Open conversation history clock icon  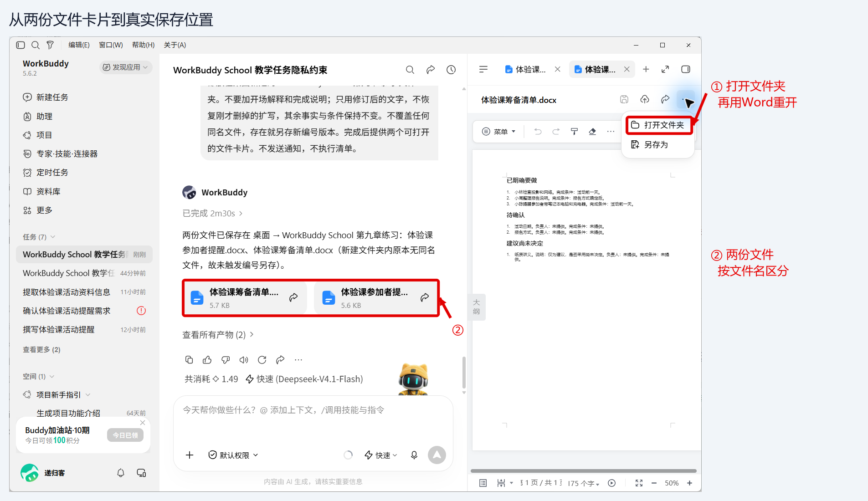(451, 70)
